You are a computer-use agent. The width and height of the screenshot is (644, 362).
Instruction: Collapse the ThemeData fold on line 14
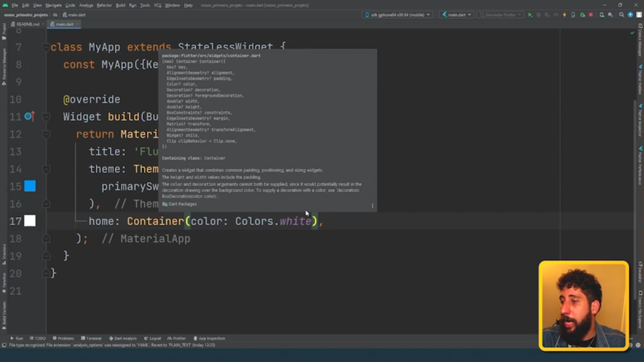[45, 169]
